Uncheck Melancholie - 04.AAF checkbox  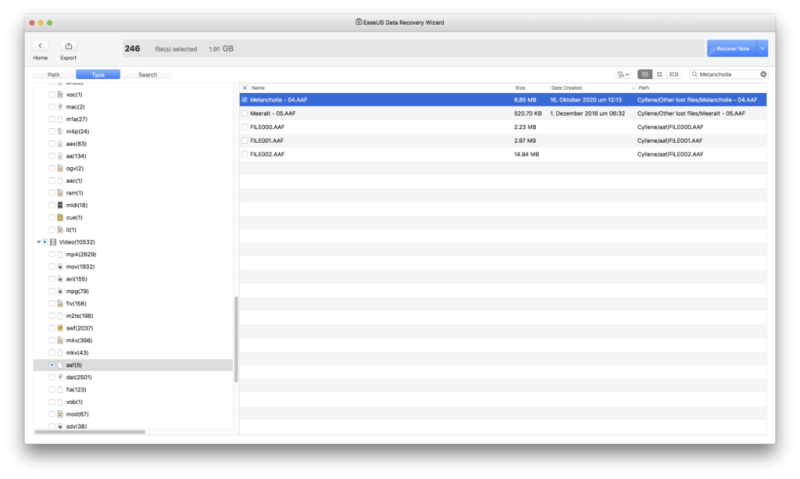click(245, 100)
